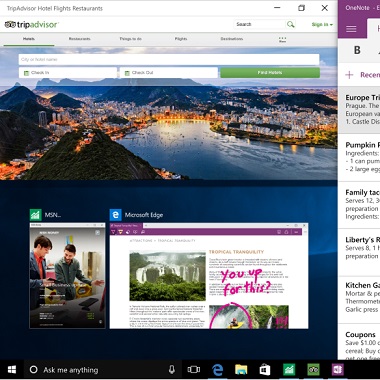Open the Family tacos note
This screenshot has height=380, width=380.
[x=359, y=205]
